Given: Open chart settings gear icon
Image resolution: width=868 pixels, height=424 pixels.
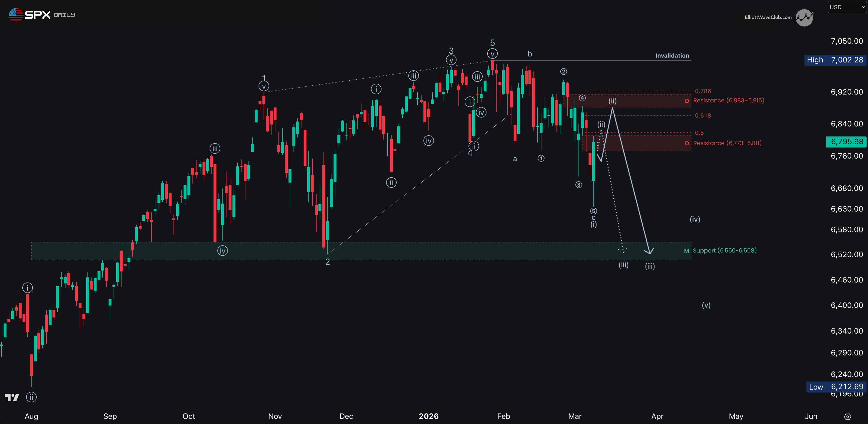Looking at the screenshot, I should point(848,417).
